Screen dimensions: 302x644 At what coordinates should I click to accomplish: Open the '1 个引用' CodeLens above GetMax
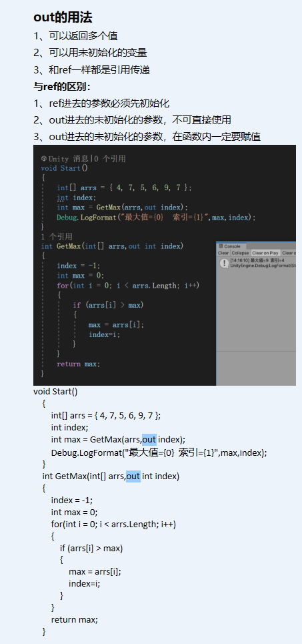(57, 236)
